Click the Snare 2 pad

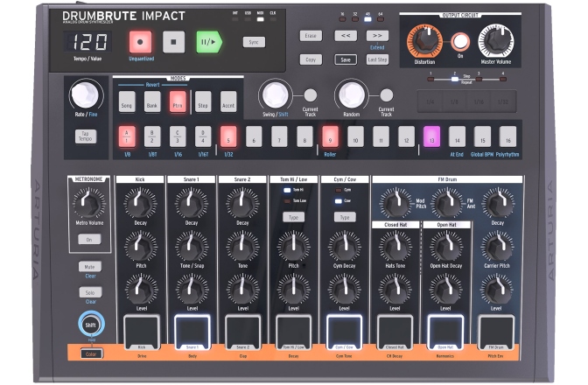tap(242, 332)
